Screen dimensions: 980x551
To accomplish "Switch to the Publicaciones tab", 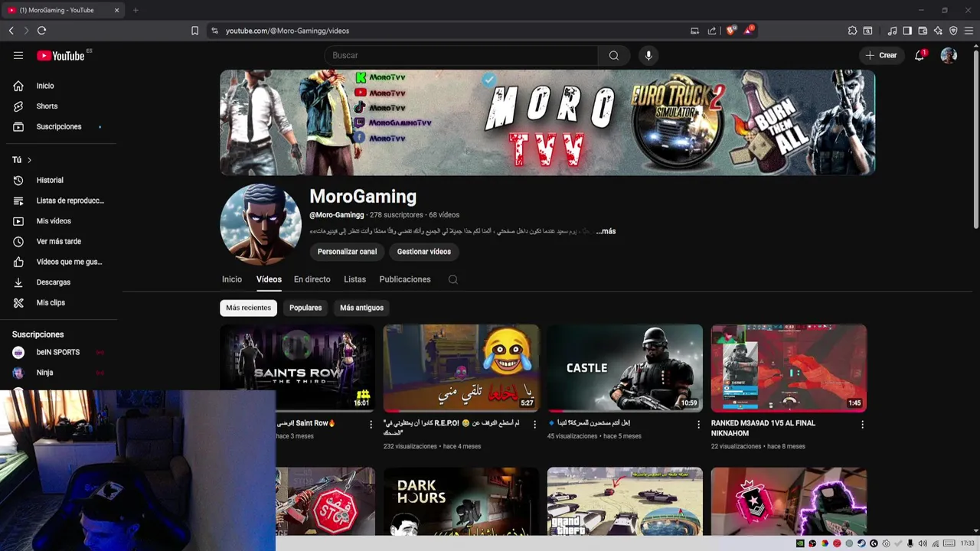I will tap(405, 279).
